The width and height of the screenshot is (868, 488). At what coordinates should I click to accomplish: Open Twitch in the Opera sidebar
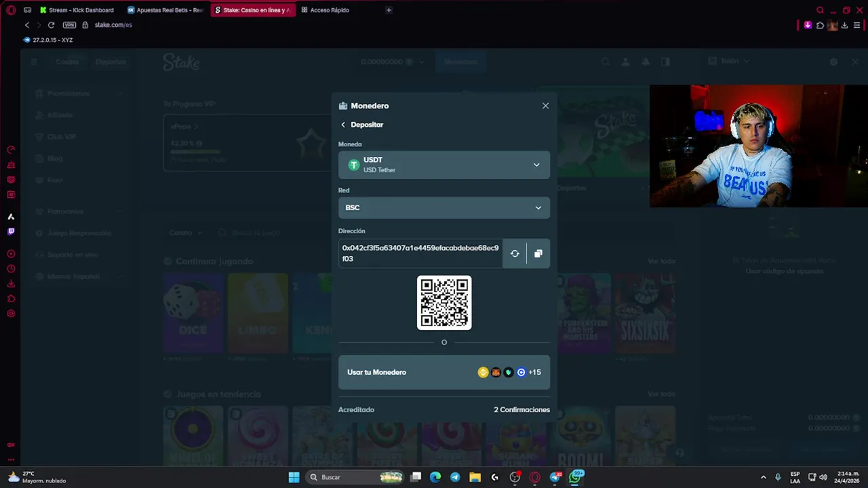pos(11,232)
